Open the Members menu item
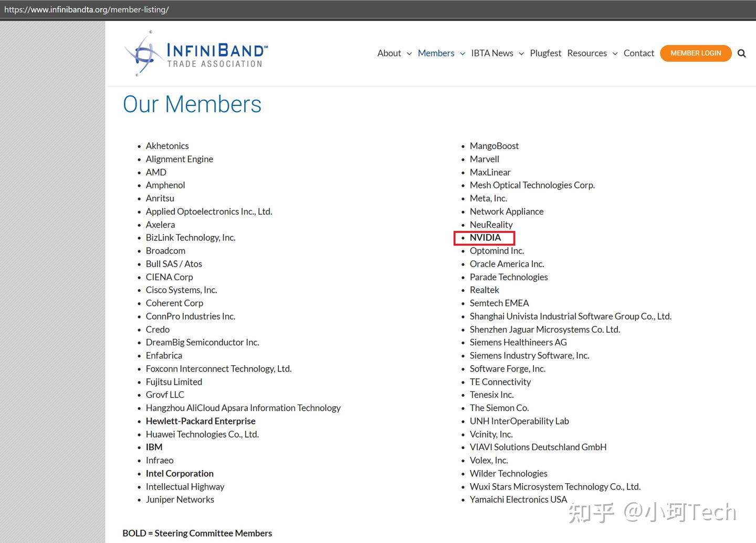This screenshot has height=543, width=756. [436, 53]
